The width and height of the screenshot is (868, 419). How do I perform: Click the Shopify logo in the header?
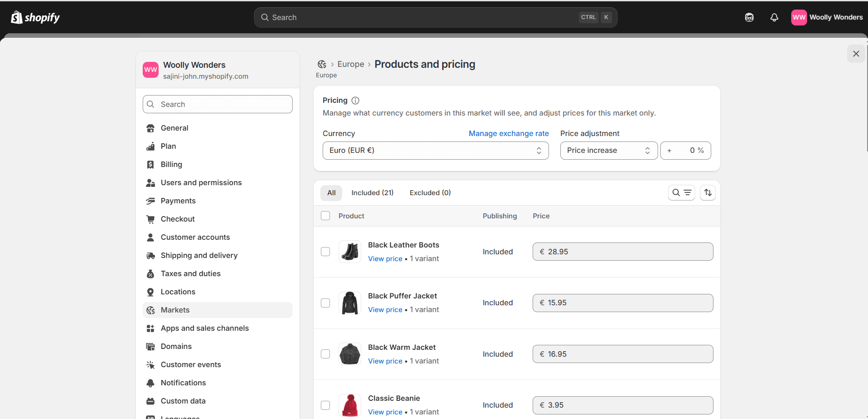click(35, 17)
